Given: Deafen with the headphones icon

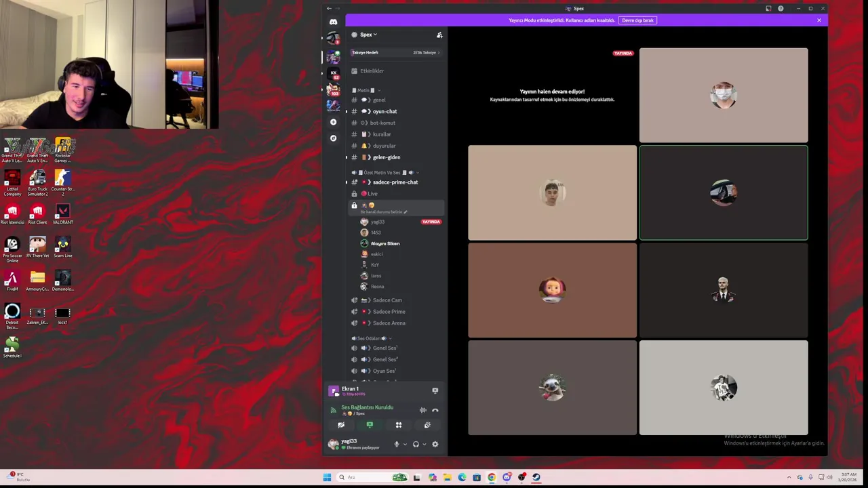Looking at the screenshot, I should tap(416, 445).
